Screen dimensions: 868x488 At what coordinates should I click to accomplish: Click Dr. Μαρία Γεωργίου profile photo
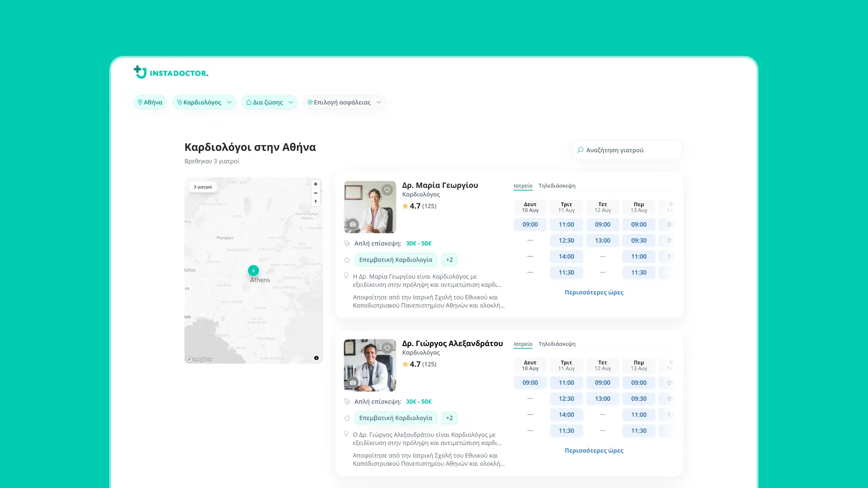370,207
